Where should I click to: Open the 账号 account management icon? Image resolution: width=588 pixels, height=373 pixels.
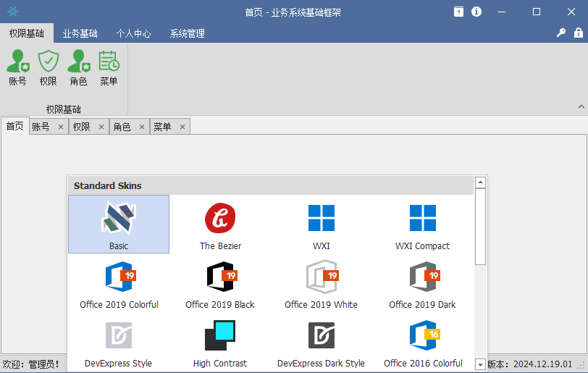click(17, 67)
